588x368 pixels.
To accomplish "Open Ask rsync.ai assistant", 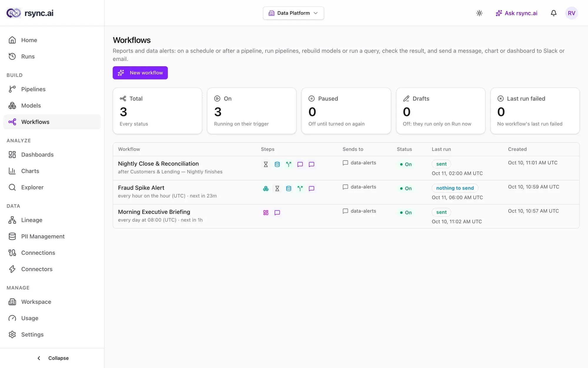I will pos(517,13).
